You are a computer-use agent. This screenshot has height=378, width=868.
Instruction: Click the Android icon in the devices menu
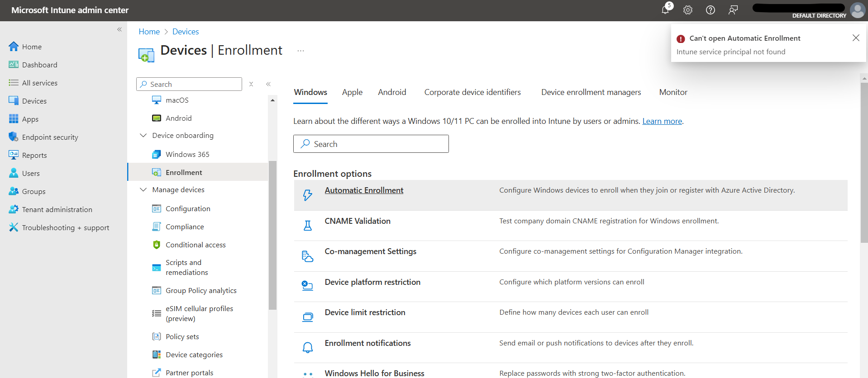pos(157,118)
